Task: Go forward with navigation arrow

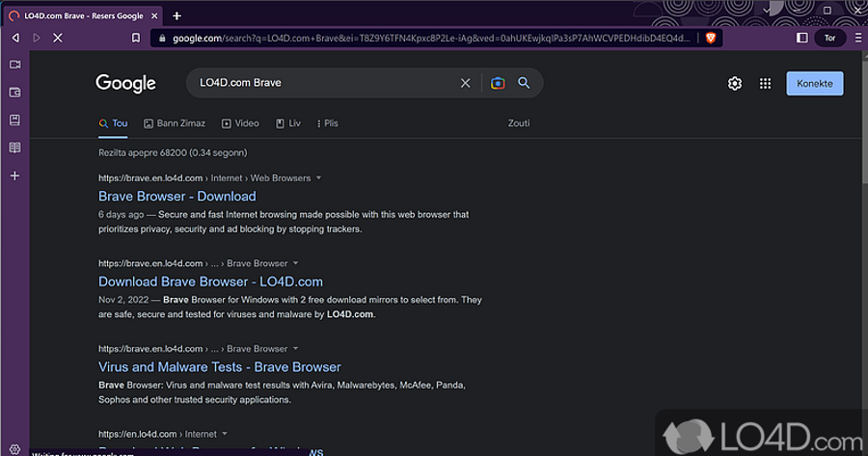Action: pyautogui.click(x=37, y=38)
